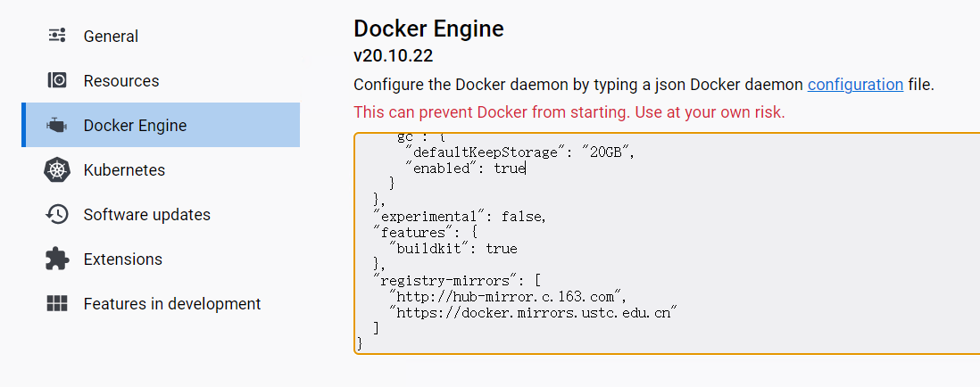Click the Kubernetes helm wheel icon
This screenshot has height=387, width=980.
pyautogui.click(x=57, y=169)
